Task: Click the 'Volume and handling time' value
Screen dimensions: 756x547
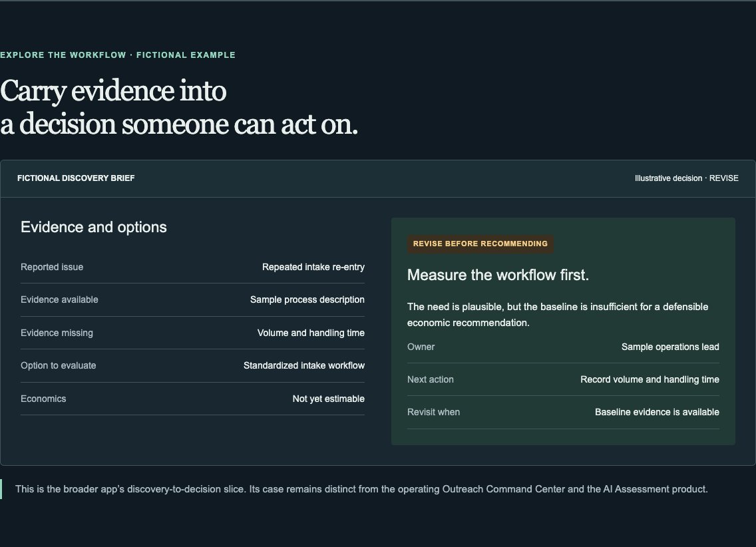Action: 311,333
